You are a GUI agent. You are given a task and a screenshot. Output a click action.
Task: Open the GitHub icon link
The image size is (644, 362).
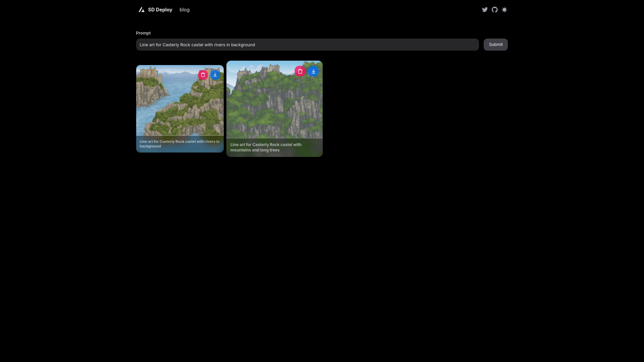tap(495, 10)
